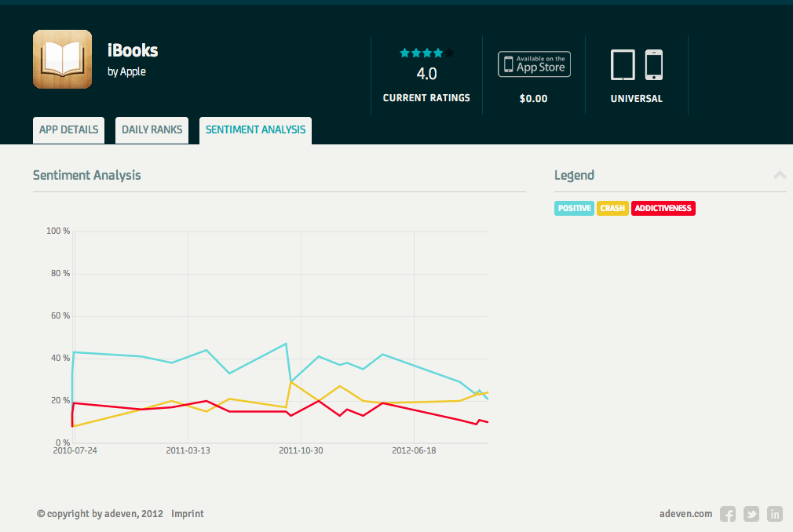Screen dimensions: 793x532
Task: Open the Imprint link in footer
Action: tap(188, 514)
